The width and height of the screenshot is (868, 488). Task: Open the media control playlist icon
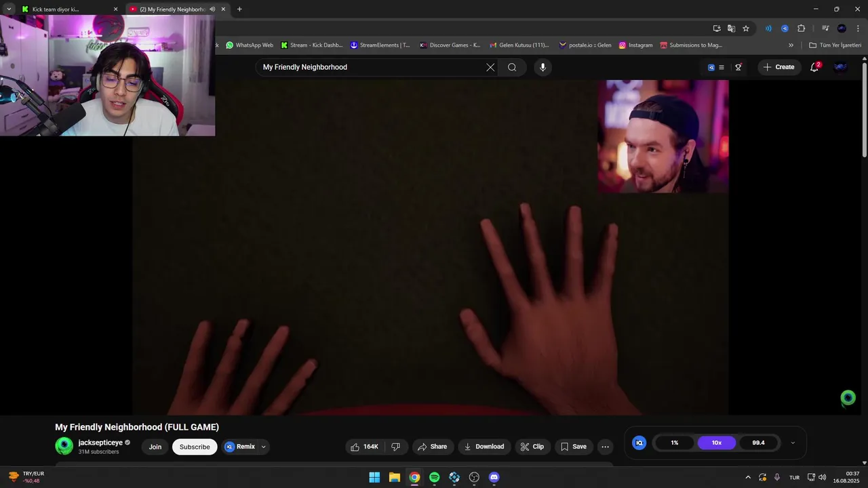[x=825, y=28]
